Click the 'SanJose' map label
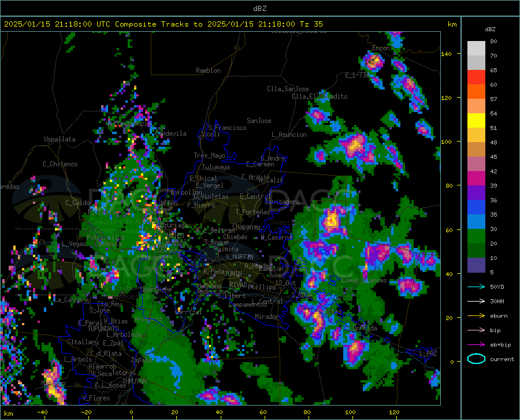This screenshot has width=520, height=420. pyautogui.click(x=259, y=121)
